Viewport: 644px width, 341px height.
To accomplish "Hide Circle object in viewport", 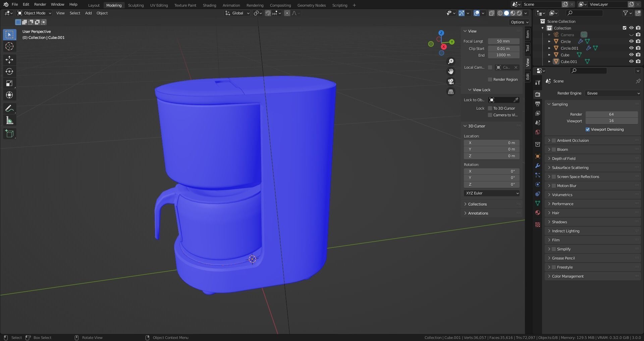I will [x=631, y=42].
